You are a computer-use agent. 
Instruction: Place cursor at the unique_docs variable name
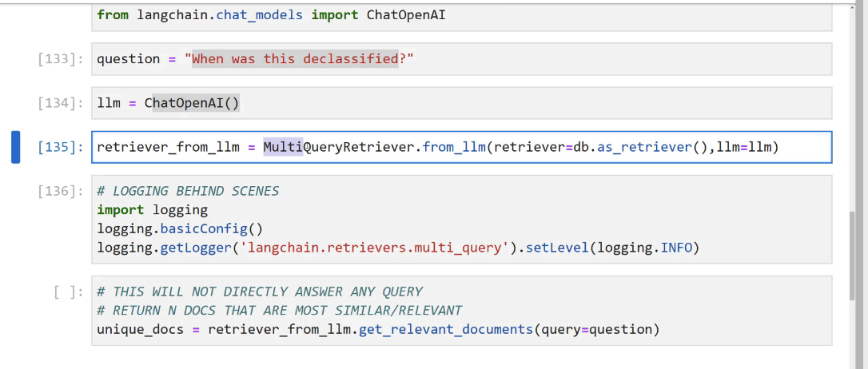click(140, 330)
